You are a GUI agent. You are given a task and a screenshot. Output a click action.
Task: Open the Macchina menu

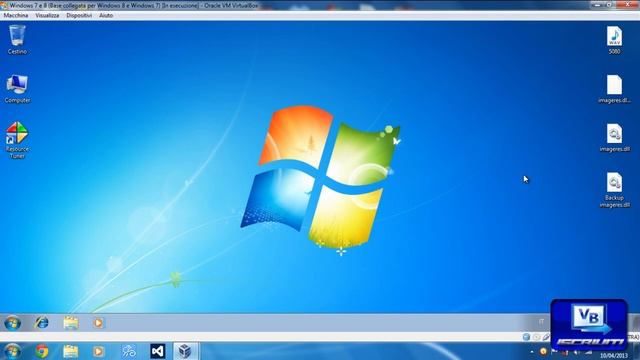tap(16, 16)
